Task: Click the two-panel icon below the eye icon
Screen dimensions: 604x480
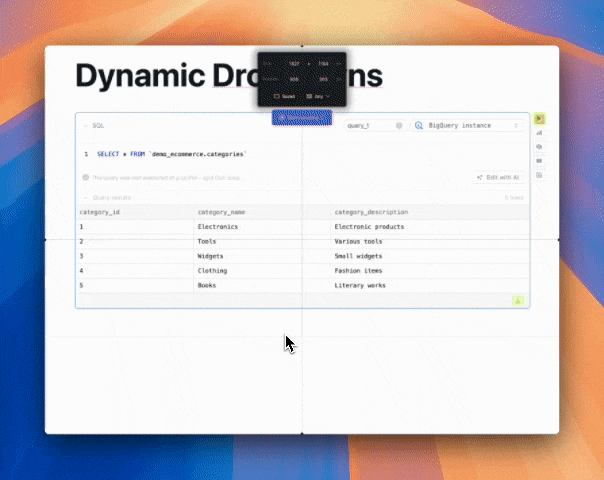Action: tap(539, 161)
